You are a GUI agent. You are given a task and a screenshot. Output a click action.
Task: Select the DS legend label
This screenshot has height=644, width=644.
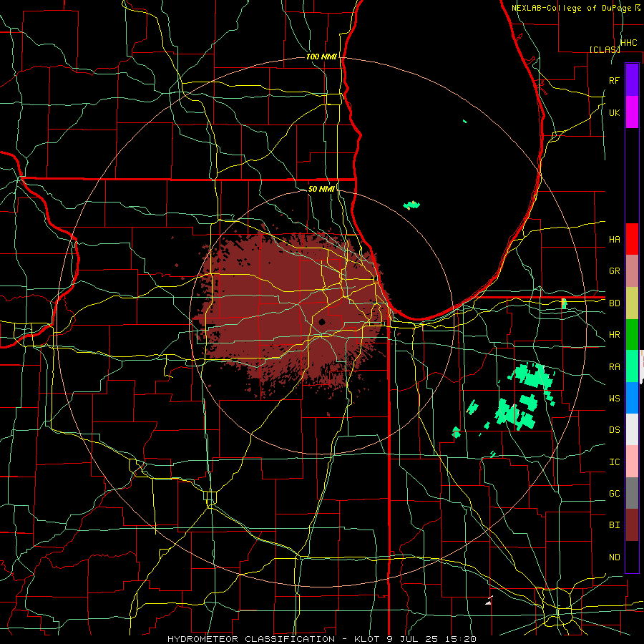coord(615,429)
